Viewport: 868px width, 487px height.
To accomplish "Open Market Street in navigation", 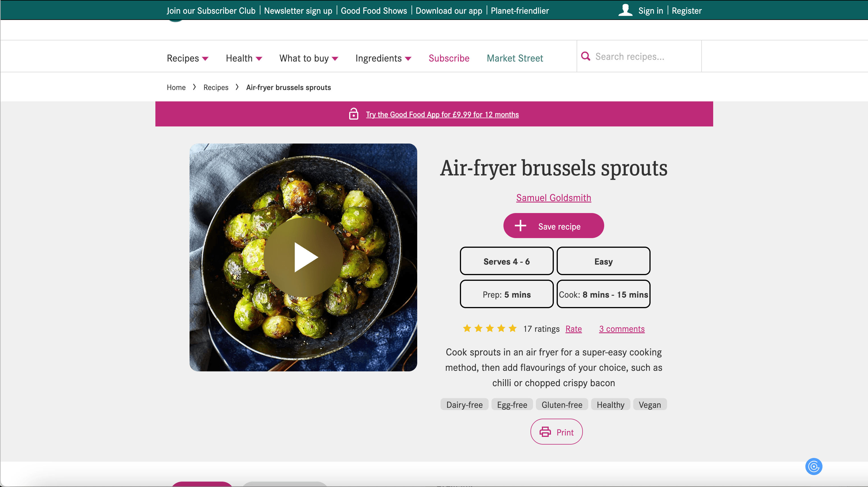I will [515, 58].
